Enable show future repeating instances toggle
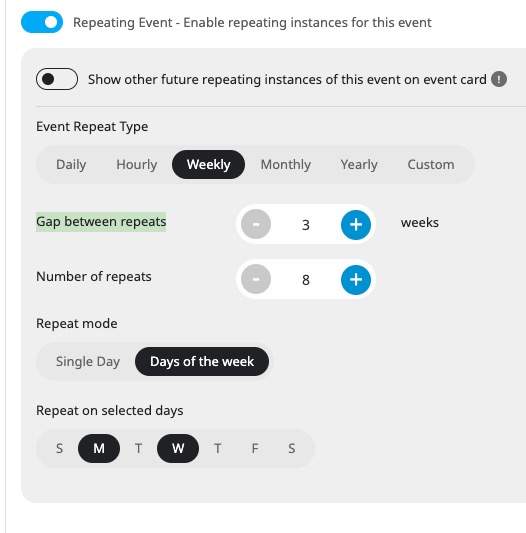Screen dimensions: 526x533 click(57, 79)
